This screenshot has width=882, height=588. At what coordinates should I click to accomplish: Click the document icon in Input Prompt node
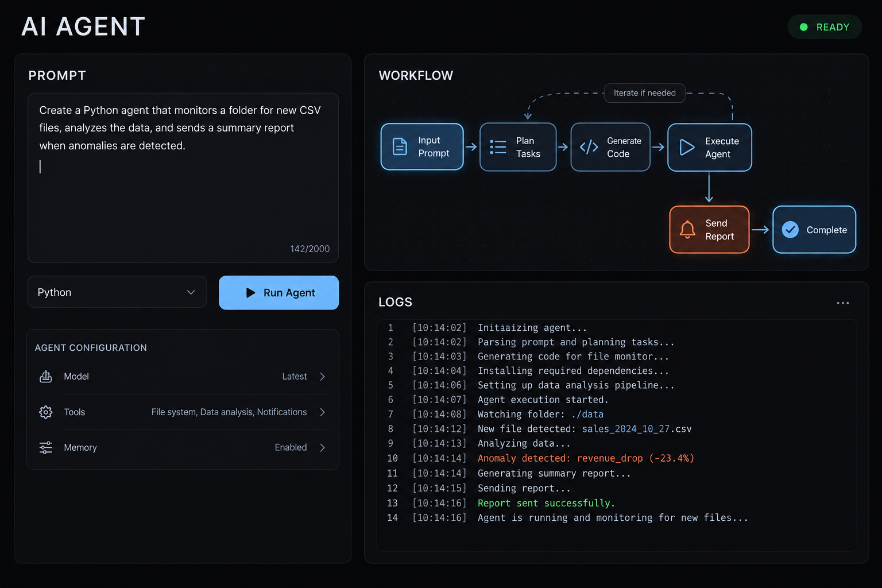400,146
